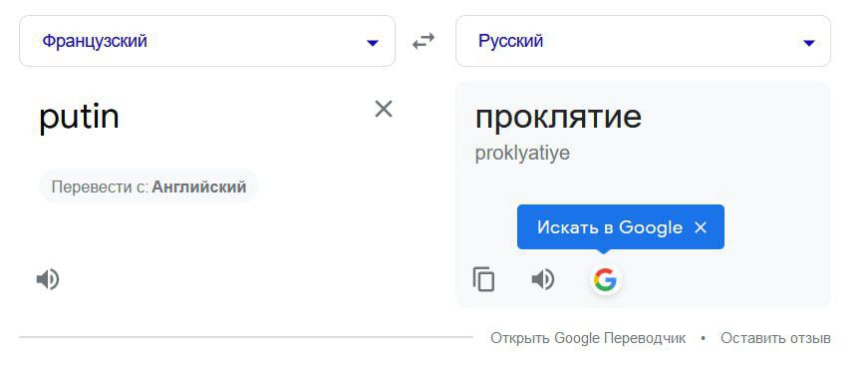This screenshot has height=371, width=868.
Task: Click the transliteration 'proklyatiye'
Action: (522, 154)
